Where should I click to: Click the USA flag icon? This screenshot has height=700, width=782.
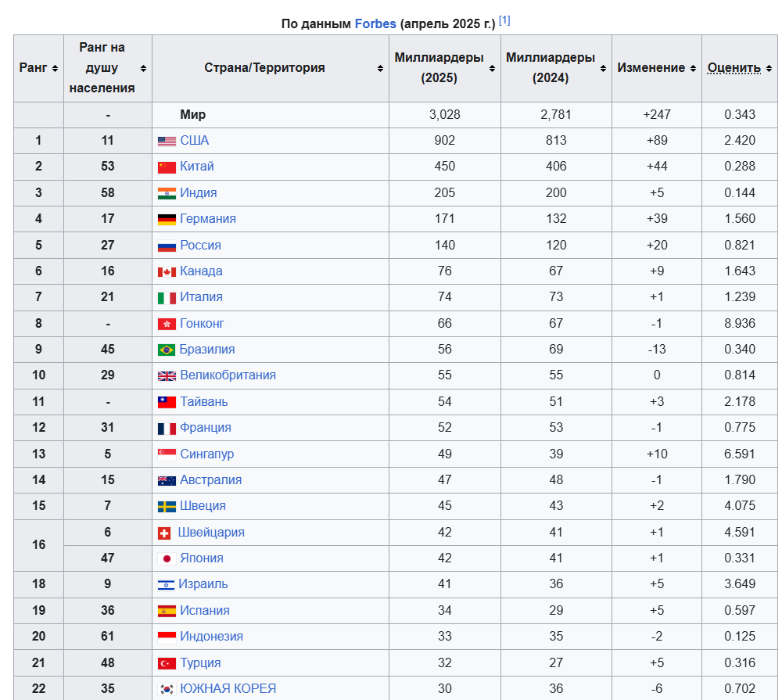click(x=167, y=142)
